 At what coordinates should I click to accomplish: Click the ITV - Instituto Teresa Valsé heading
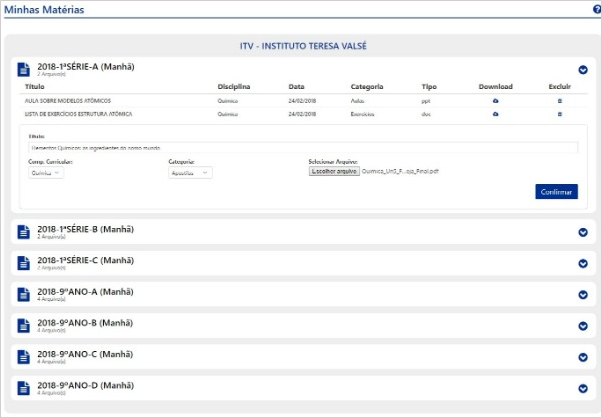coord(303,46)
